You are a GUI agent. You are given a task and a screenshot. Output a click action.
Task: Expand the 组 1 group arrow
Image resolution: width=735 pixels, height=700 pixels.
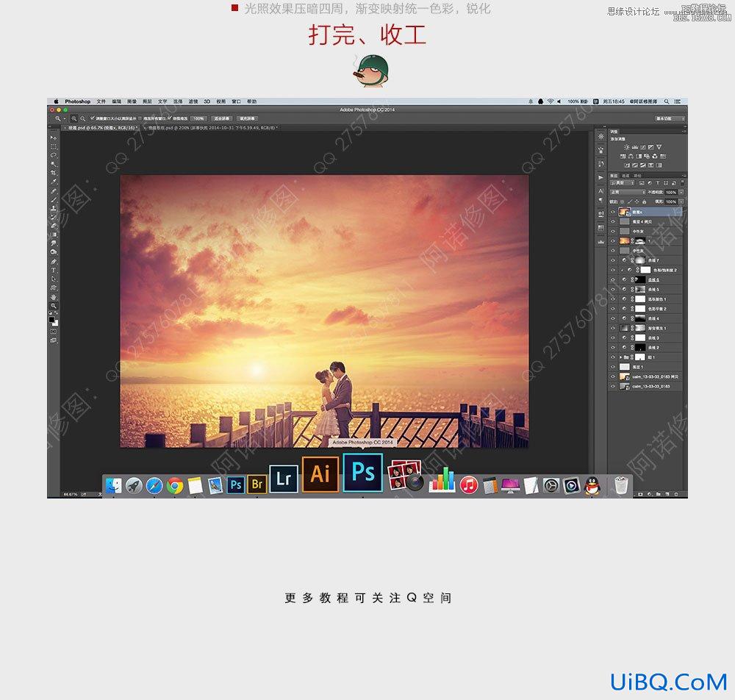click(620, 357)
